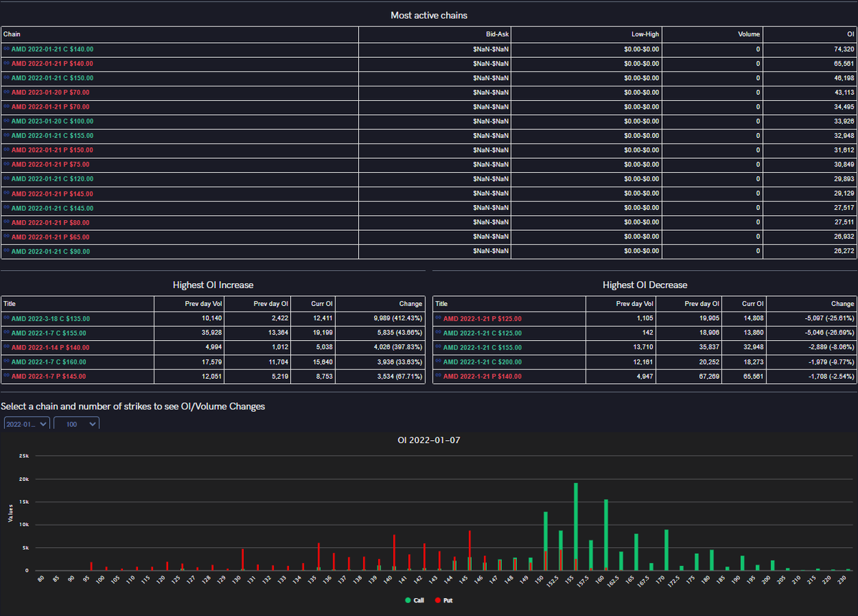This screenshot has width=858, height=616.
Task: Click link icon beside AMD 2022-01-21 C $145.00
Action: [6, 208]
